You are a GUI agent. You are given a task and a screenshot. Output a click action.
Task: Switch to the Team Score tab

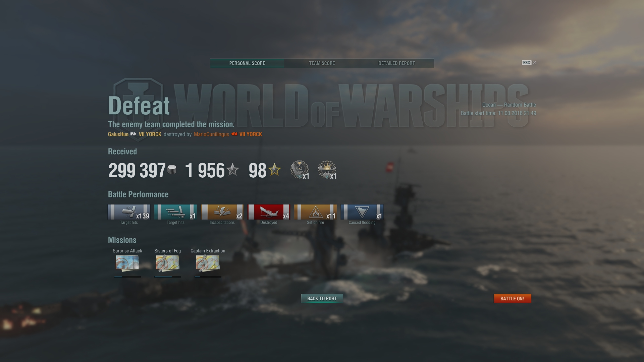[x=322, y=63]
